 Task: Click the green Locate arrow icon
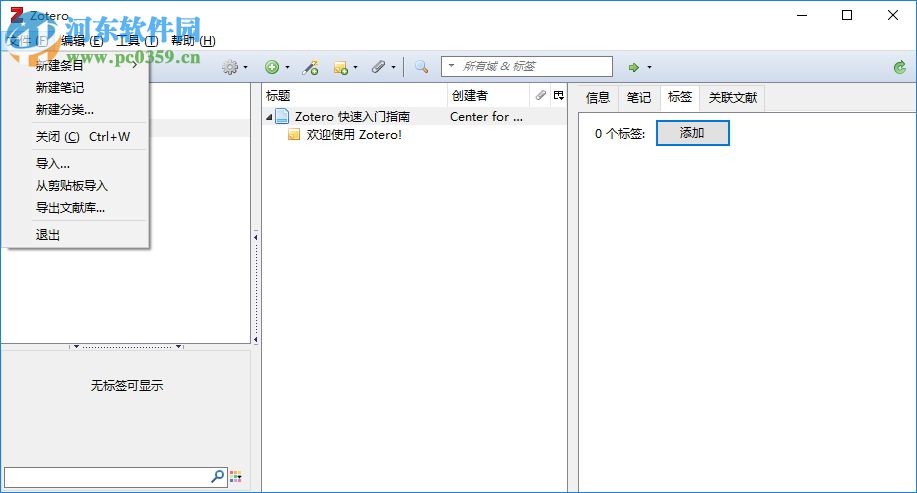[x=633, y=67]
